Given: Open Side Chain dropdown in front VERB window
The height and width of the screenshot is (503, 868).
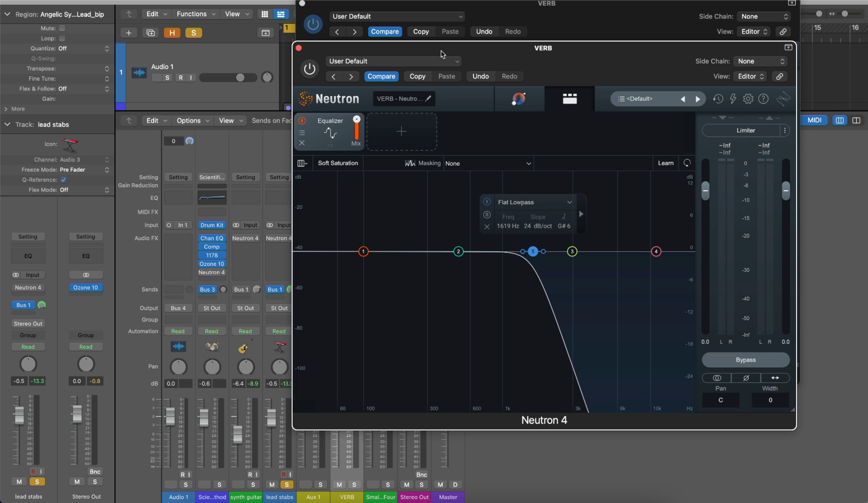Looking at the screenshot, I should coord(761,61).
